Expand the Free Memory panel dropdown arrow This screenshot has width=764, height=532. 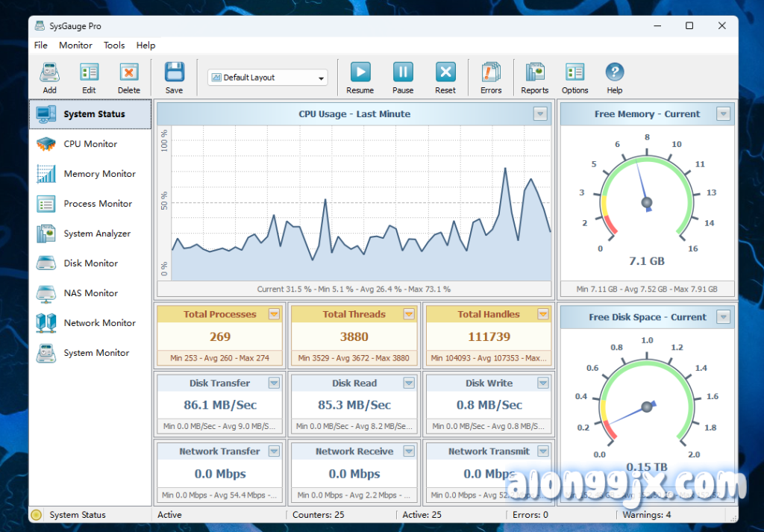click(x=722, y=114)
